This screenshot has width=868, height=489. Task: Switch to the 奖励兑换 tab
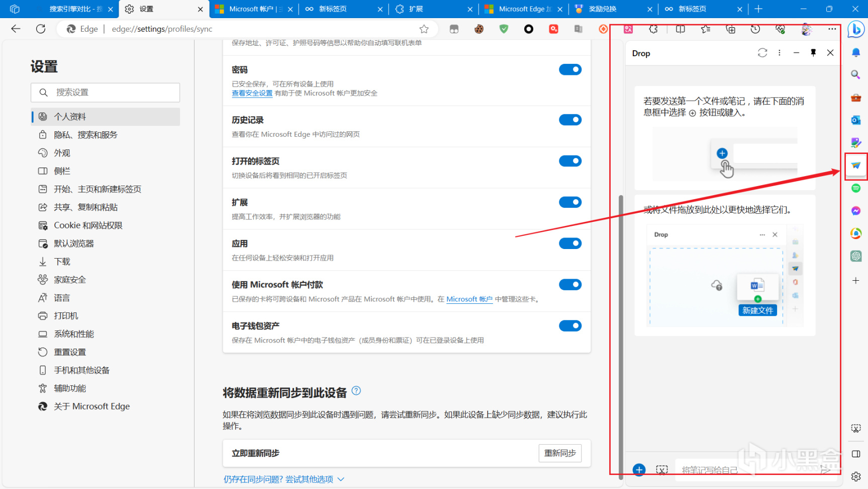pos(613,9)
